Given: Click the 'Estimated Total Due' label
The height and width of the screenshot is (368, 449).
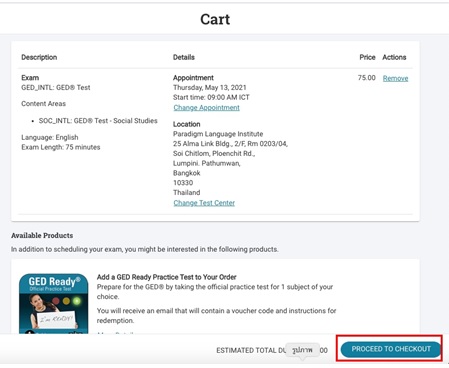Looking at the screenshot, I should [251, 350].
